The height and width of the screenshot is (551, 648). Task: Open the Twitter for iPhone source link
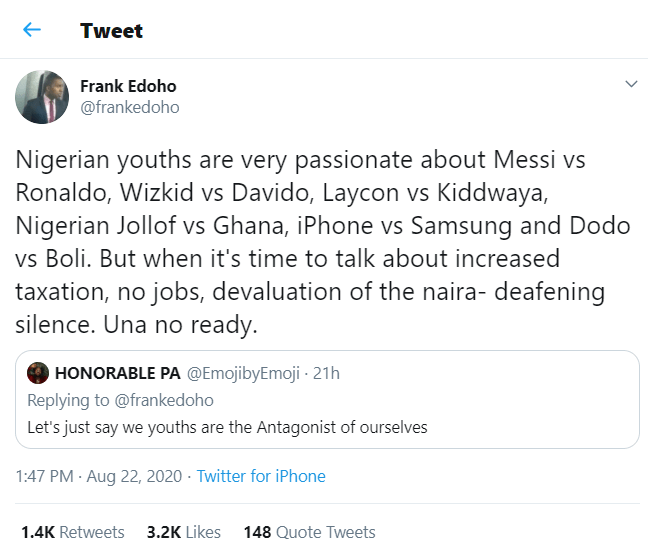point(261,476)
